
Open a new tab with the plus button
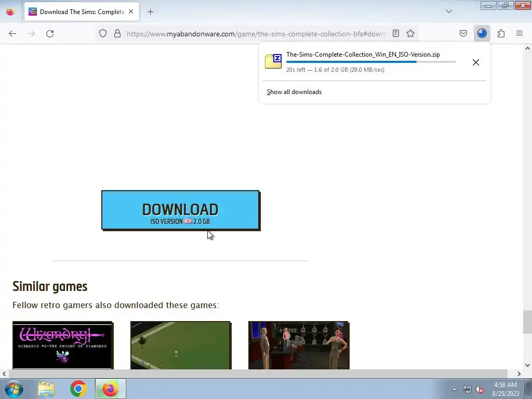point(151,12)
